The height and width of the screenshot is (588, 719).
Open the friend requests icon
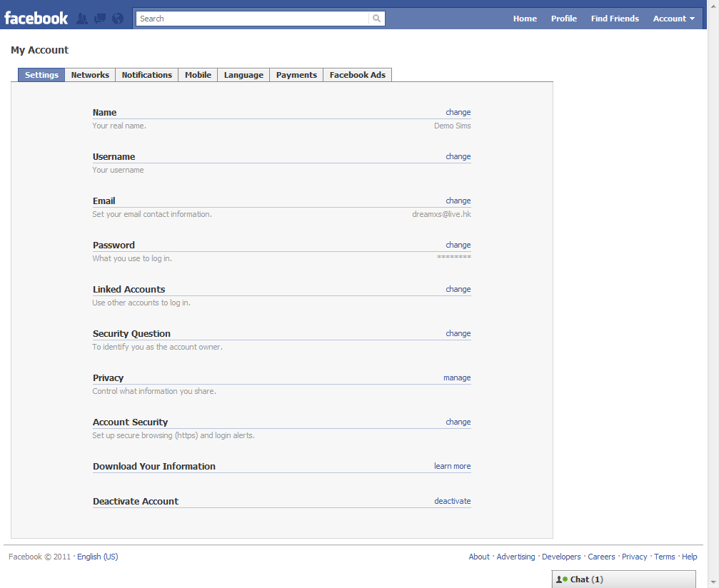click(82, 19)
